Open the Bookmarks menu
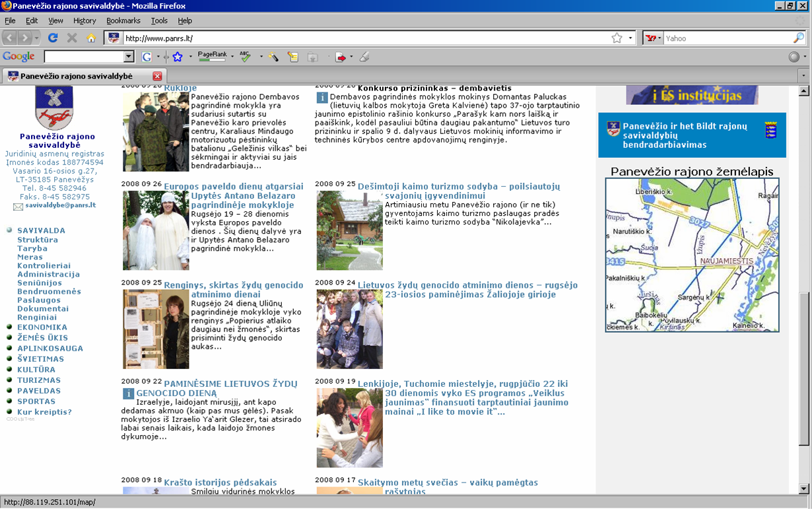This screenshot has width=812, height=509. point(123,21)
